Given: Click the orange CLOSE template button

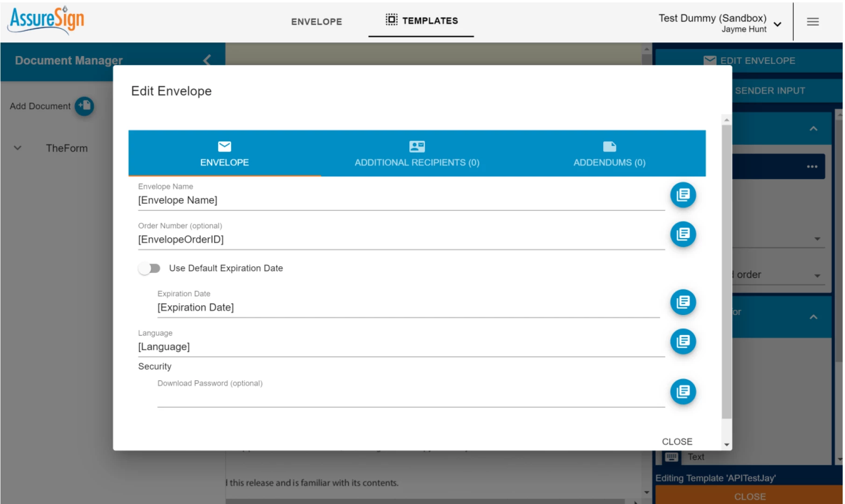Looking at the screenshot, I should 749,496.
